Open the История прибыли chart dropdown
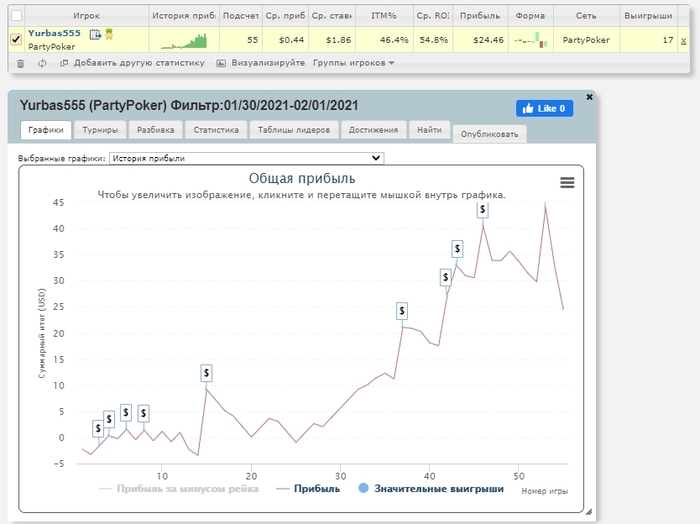The width and height of the screenshot is (700, 524). [x=246, y=158]
